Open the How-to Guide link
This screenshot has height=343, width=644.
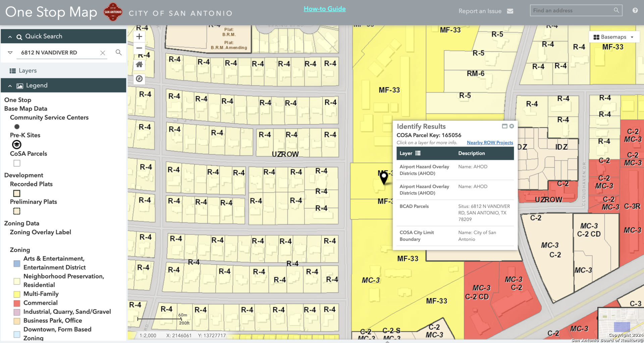click(324, 9)
